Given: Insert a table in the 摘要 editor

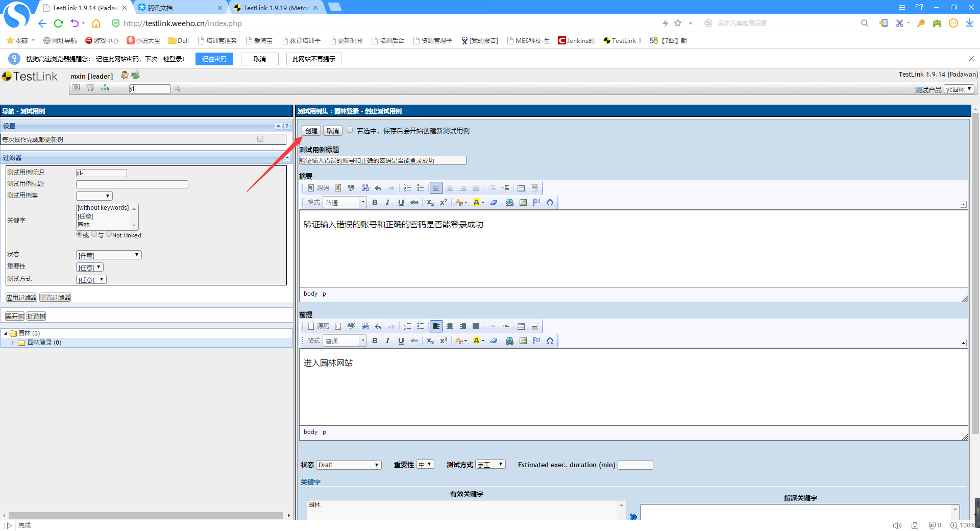Looking at the screenshot, I should [521, 188].
